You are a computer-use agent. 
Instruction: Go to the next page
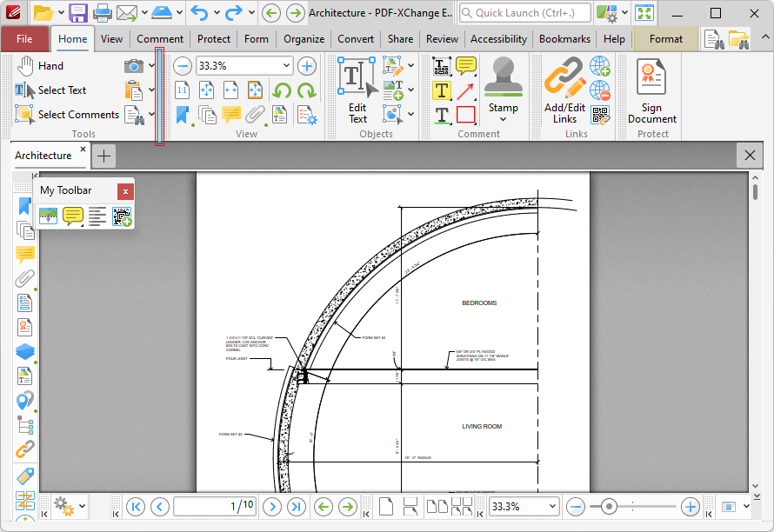point(272,506)
